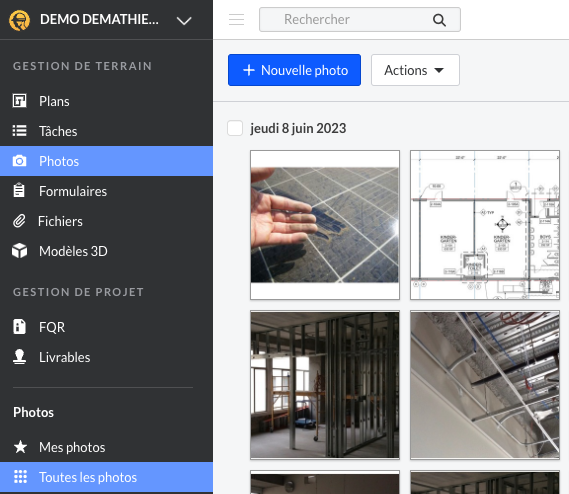Toggle the hamburger sidebar menu icon
Image resolution: width=569 pixels, height=494 pixels.
pos(237,20)
